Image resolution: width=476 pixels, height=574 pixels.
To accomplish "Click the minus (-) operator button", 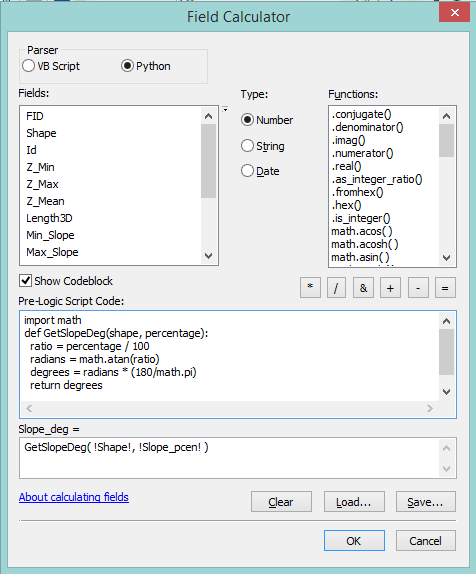I will [418, 288].
